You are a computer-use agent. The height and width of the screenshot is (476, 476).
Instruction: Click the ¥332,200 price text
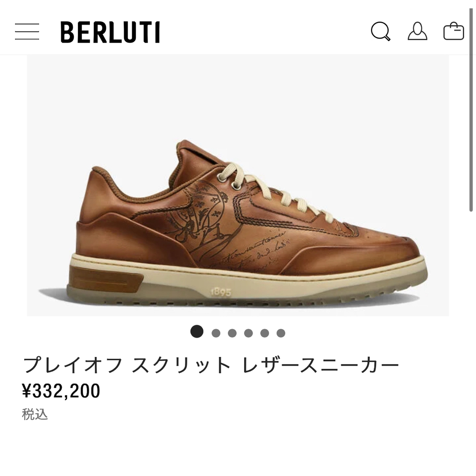pyautogui.click(x=61, y=390)
